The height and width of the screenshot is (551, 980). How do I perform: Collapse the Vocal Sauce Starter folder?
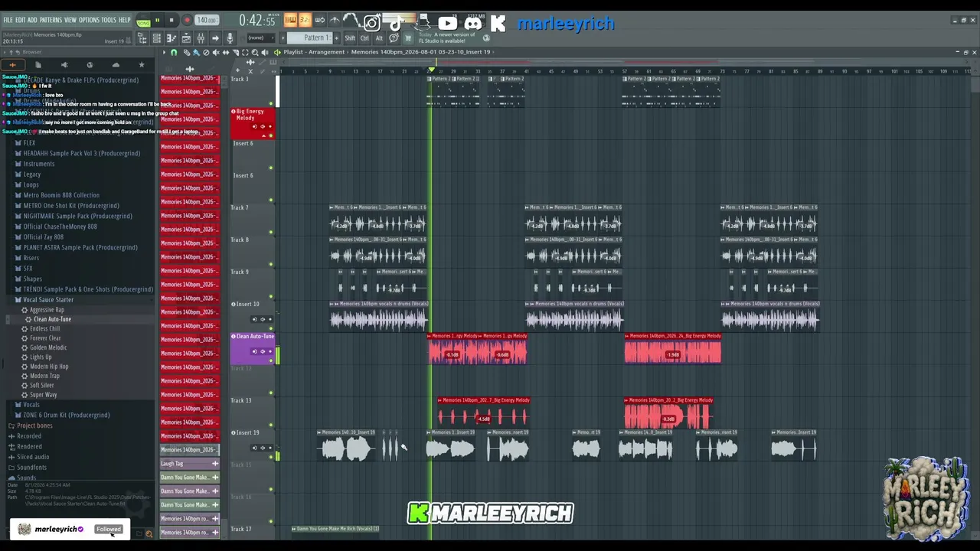[x=47, y=300]
